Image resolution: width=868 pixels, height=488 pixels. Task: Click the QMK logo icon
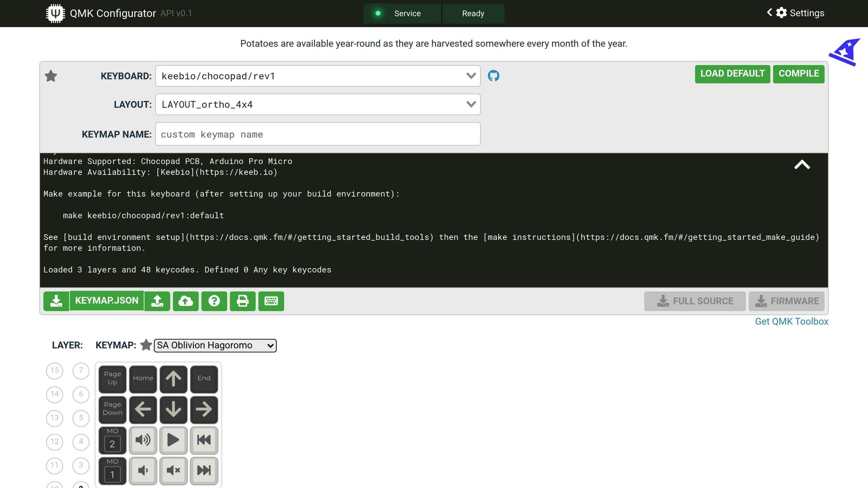pyautogui.click(x=55, y=13)
